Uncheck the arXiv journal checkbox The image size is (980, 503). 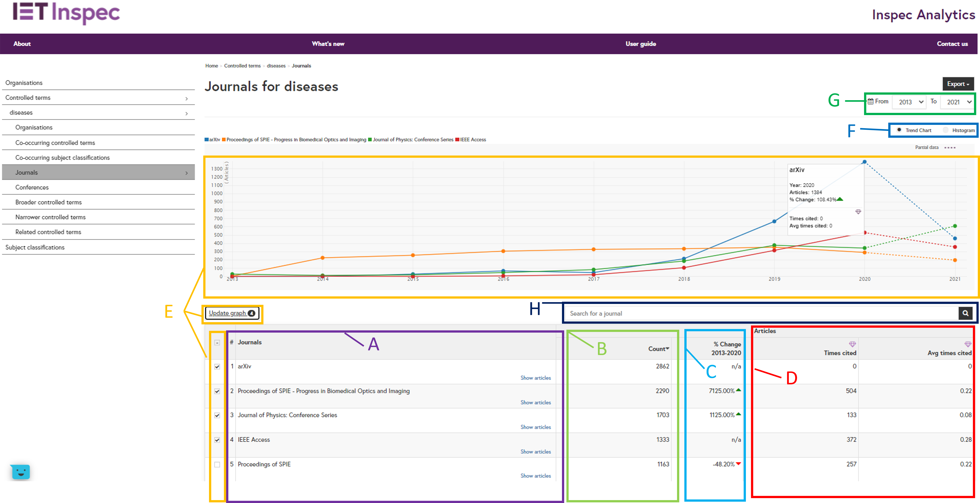point(217,367)
